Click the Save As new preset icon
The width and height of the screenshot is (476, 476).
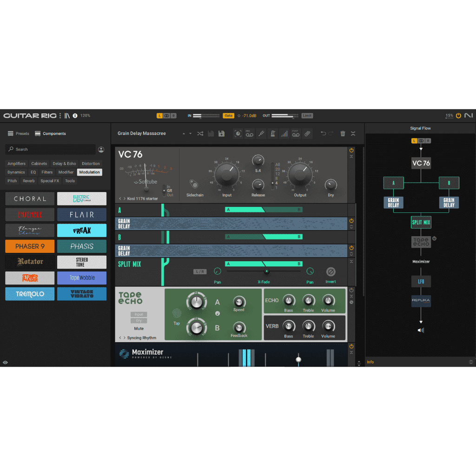click(x=222, y=133)
